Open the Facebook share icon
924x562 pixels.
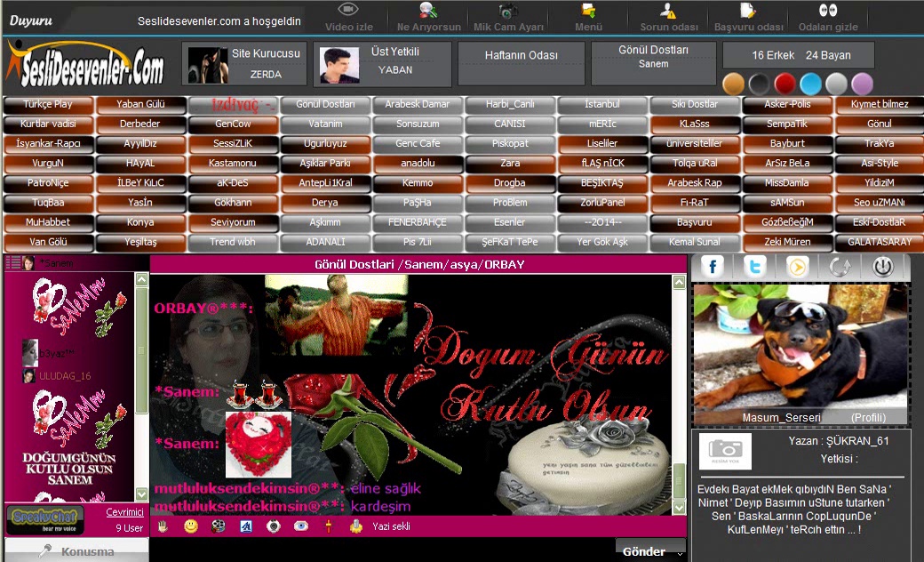pyautogui.click(x=713, y=267)
